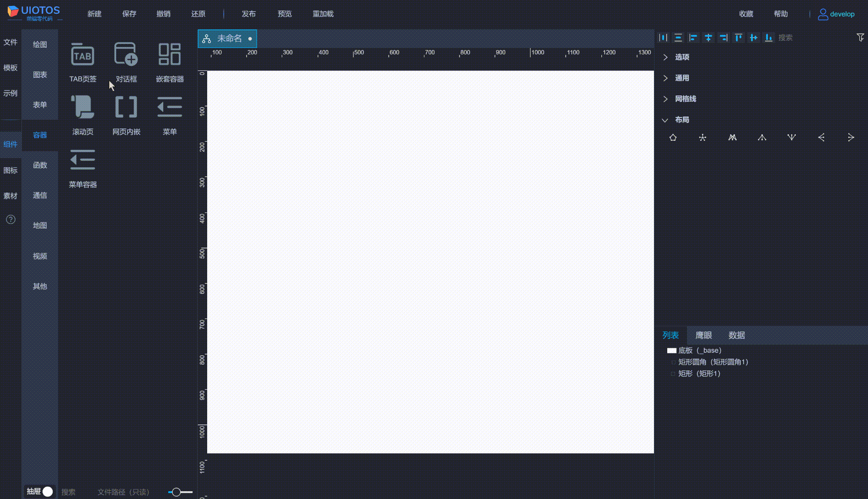This screenshot has height=499, width=868.
Task: Adjust the icon size slider at bottom
Action: pos(177,492)
